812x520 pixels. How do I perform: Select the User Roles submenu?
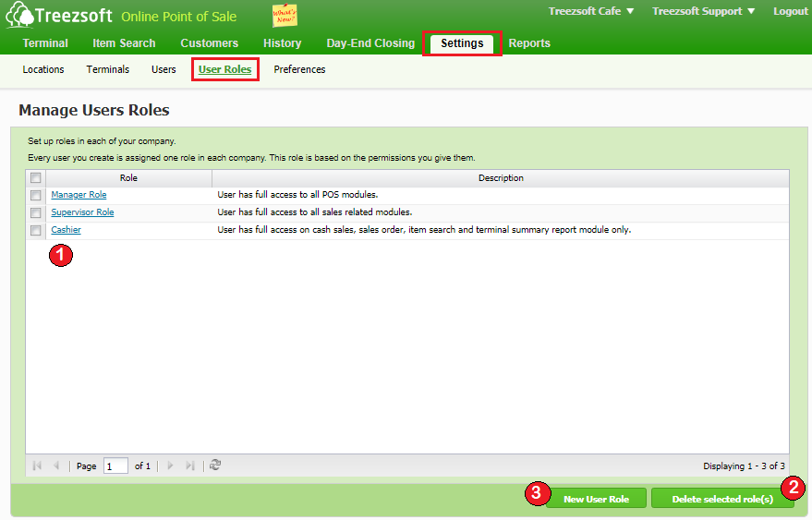pos(224,69)
